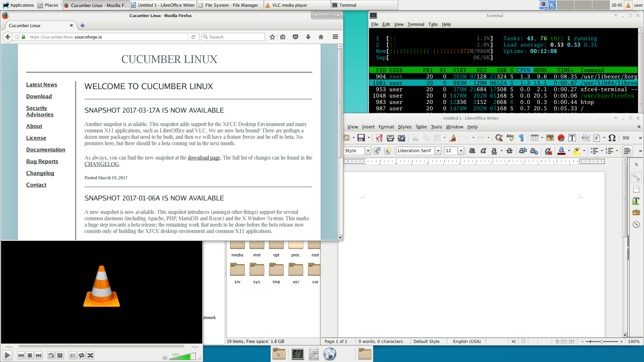
Task: Open the font name dropdown for Liberation Serif
Action: [x=438, y=151]
